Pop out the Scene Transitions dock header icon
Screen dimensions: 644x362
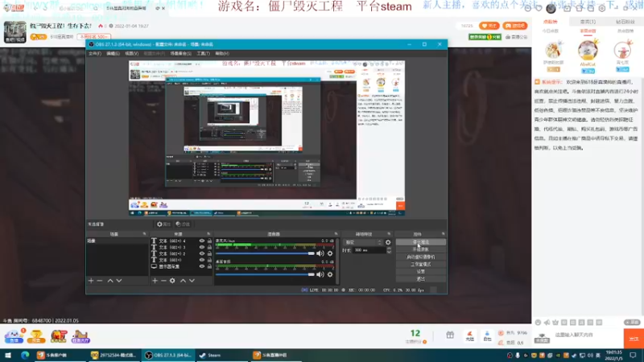click(x=389, y=234)
